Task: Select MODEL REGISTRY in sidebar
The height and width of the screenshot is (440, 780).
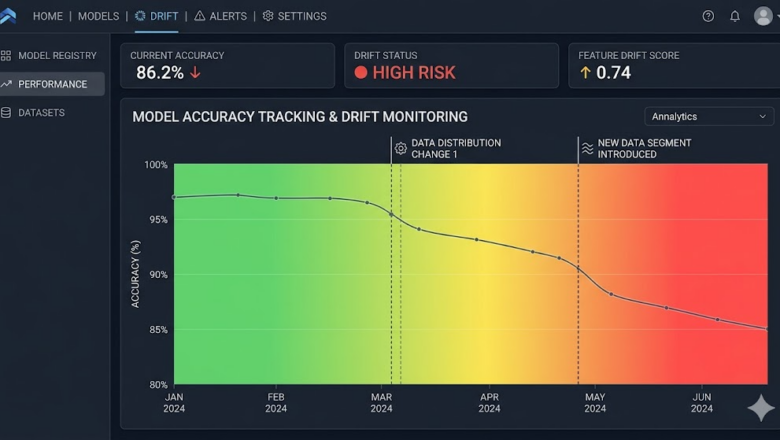Action: coord(52,56)
